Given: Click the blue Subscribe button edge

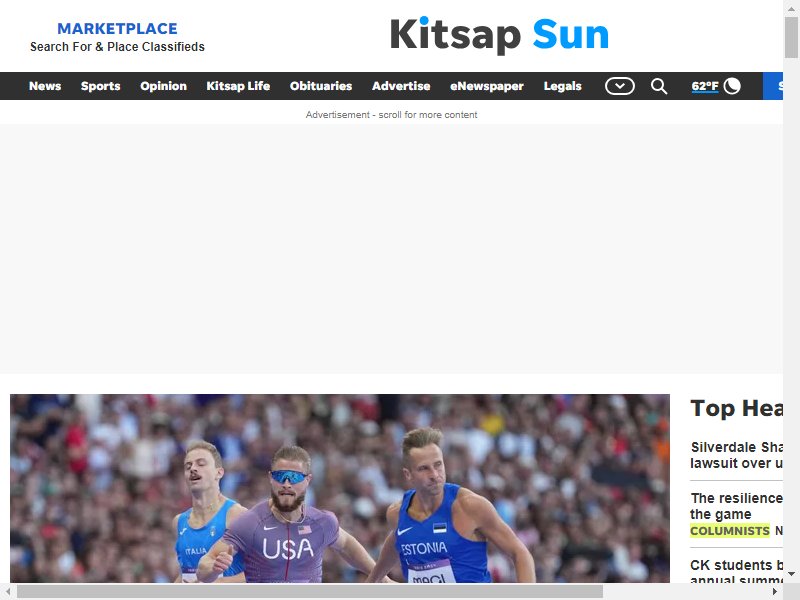Looking at the screenshot, I should click(x=772, y=86).
